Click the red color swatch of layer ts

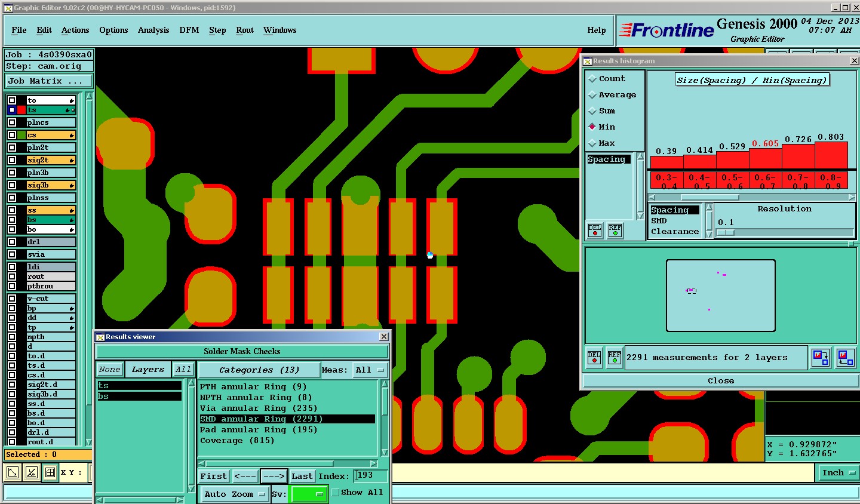point(21,110)
